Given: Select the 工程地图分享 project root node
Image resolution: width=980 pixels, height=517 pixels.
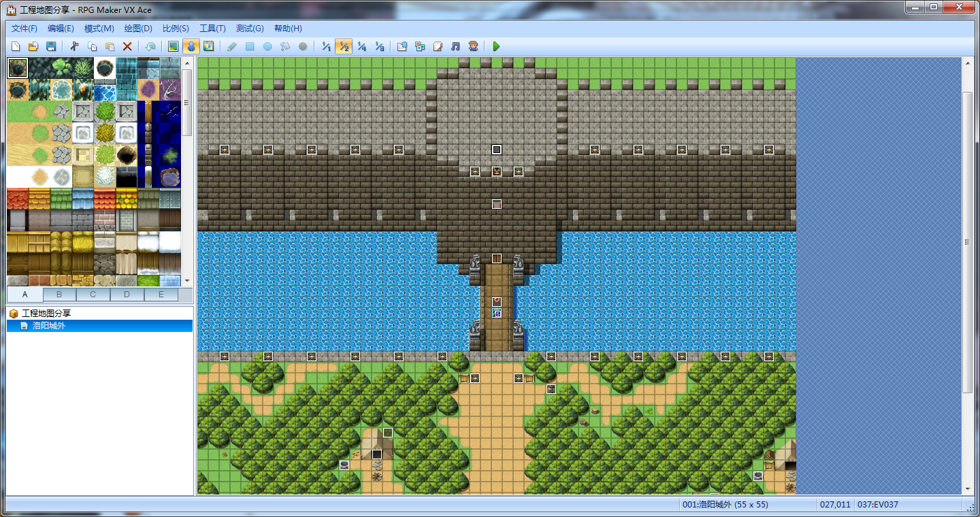Looking at the screenshot, I should click(46, 314).
